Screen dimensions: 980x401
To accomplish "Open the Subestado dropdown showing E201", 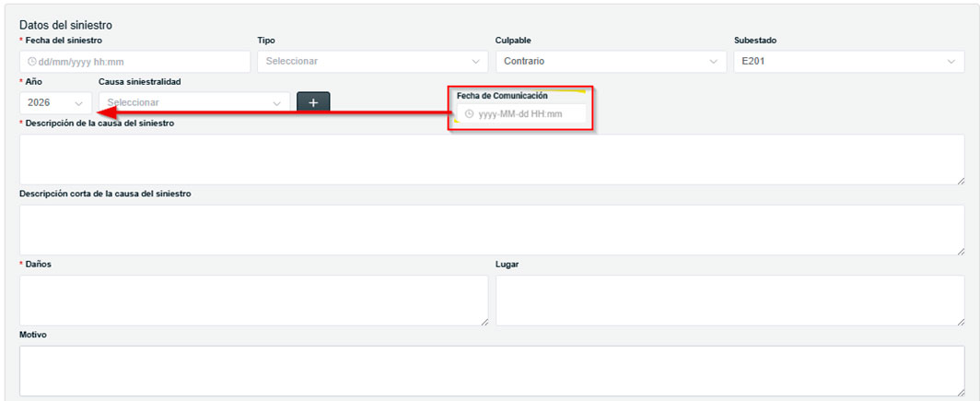I will point(848,62).
